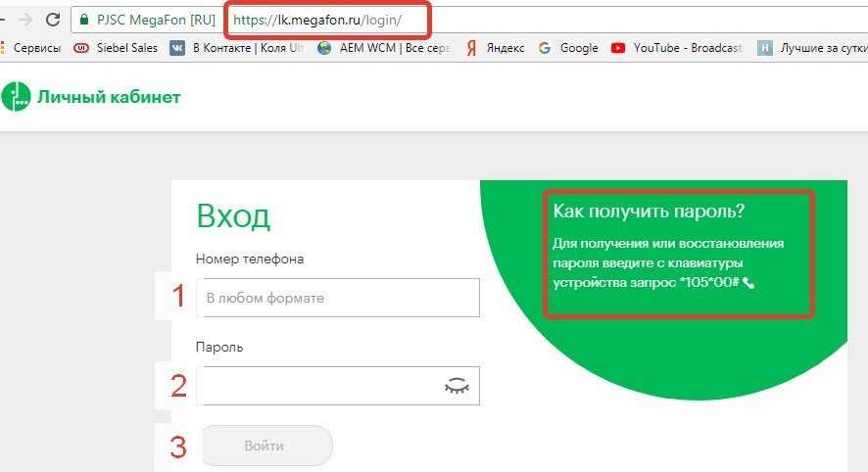Click the browser reload page button
868x472 pixels.
coord(52,20)
